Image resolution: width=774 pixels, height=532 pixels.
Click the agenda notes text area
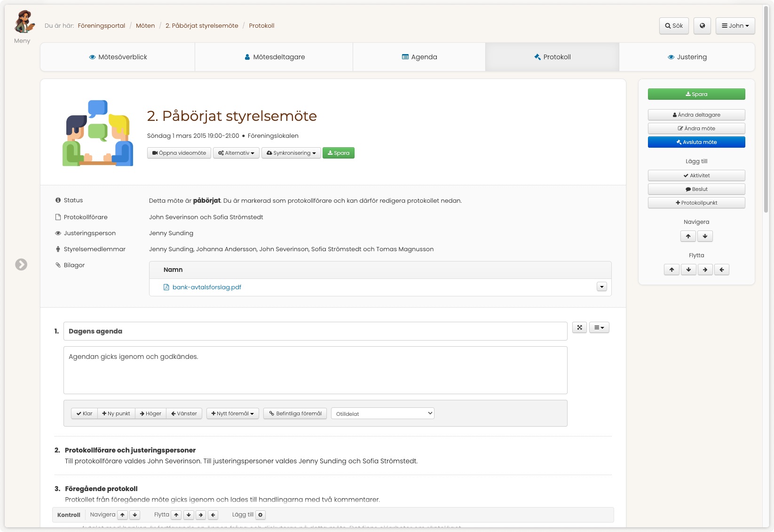[x=316, y=370]
